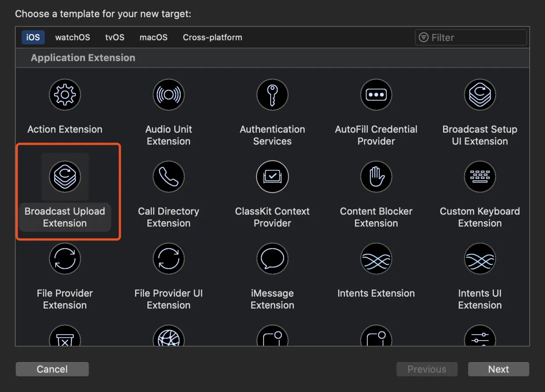Pick the AutoFill Credential Provider icon
The image size is (545, 392).
[x=376, y=94]
